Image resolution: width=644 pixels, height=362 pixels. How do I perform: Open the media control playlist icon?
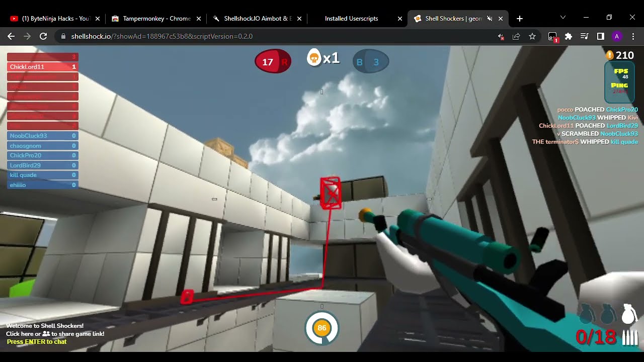click(584, 36)
